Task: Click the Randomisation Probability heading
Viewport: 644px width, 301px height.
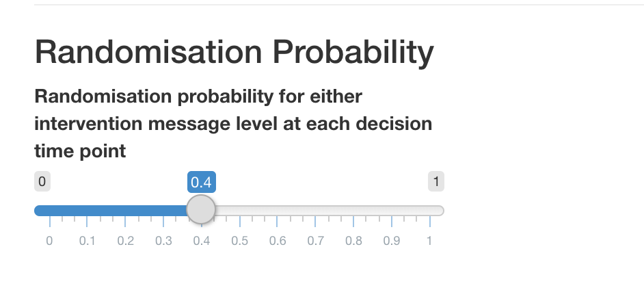Action: [x=234, y=53]
